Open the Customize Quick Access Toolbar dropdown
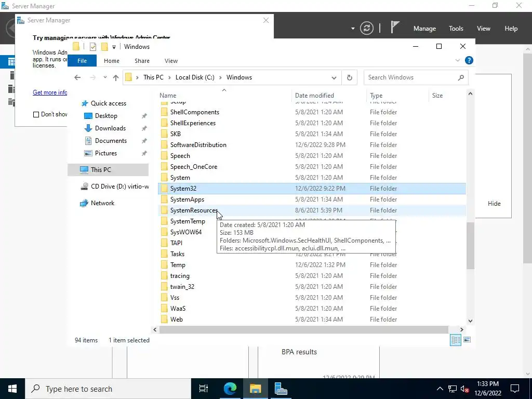 pos(114,47)
